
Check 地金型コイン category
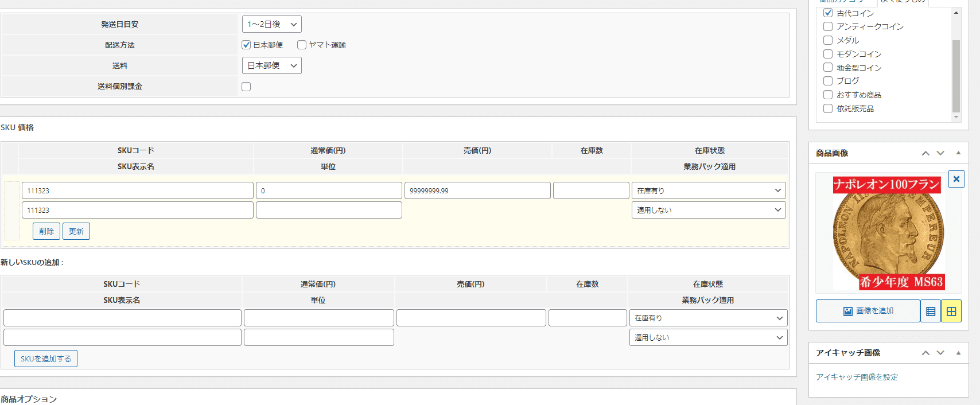point(828,68)
